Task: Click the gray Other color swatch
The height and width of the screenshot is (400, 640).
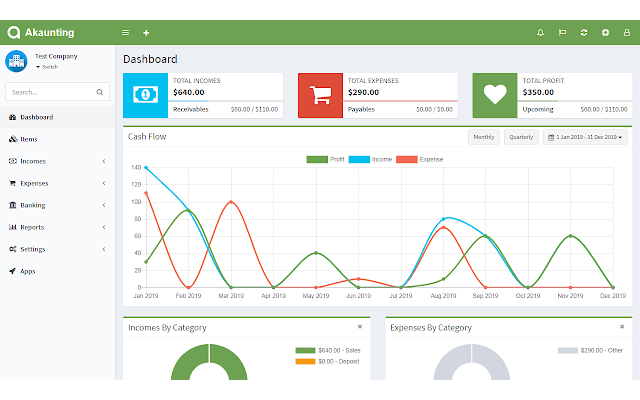Action: pos(568,350)
